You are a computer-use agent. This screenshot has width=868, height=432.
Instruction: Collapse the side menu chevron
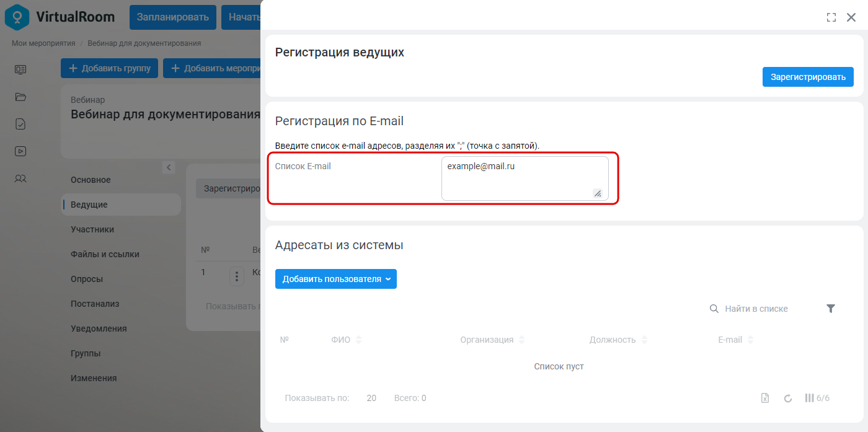click(x=169, y=167)
